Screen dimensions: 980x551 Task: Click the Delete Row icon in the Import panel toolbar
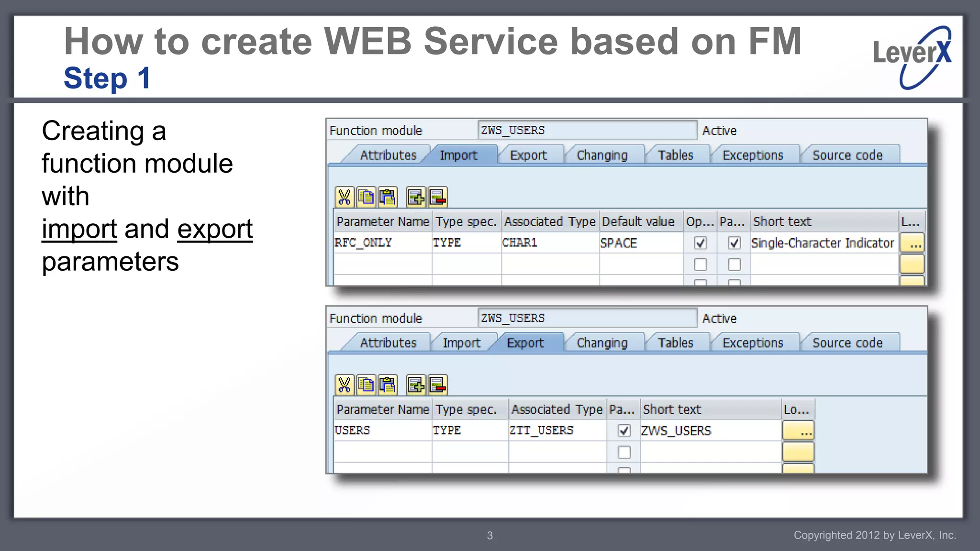(437, 197)
